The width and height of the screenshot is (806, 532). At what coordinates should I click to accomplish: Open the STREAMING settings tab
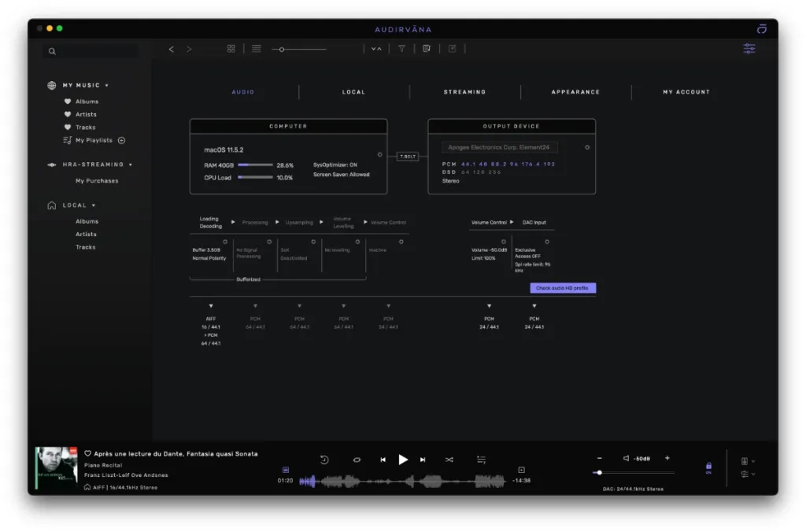tap(464, 92)
